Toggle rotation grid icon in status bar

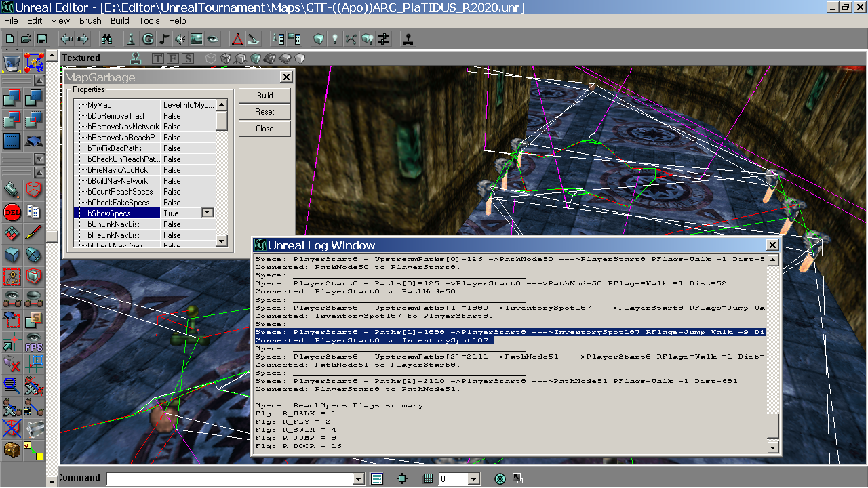500,479
